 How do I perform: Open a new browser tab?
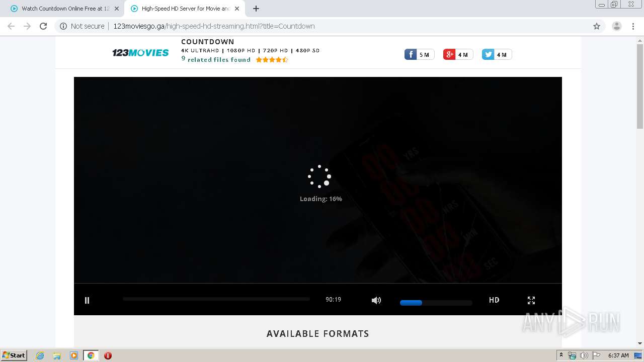pyautogui.click(x=256, y=9)
